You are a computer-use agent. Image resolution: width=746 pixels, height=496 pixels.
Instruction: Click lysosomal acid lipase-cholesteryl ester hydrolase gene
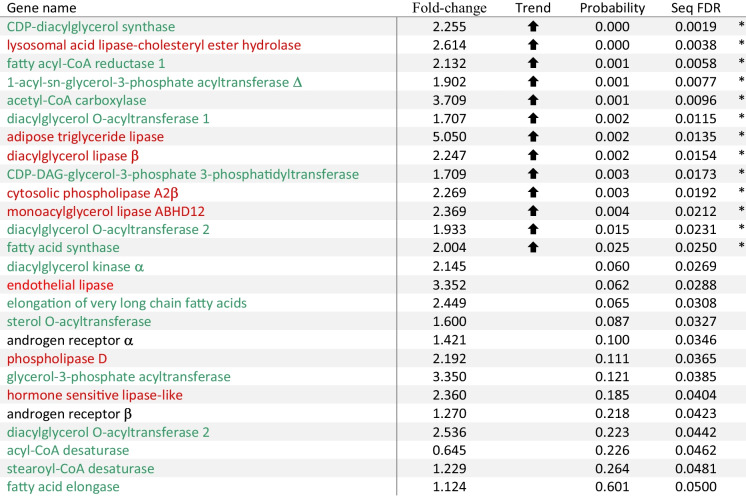pos(154,45)
